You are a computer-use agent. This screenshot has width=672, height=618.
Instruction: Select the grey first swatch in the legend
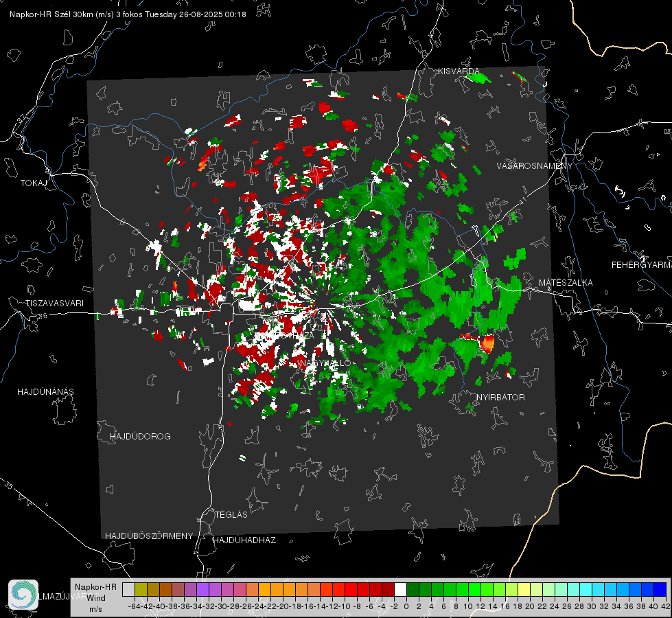tap(128, 589)
